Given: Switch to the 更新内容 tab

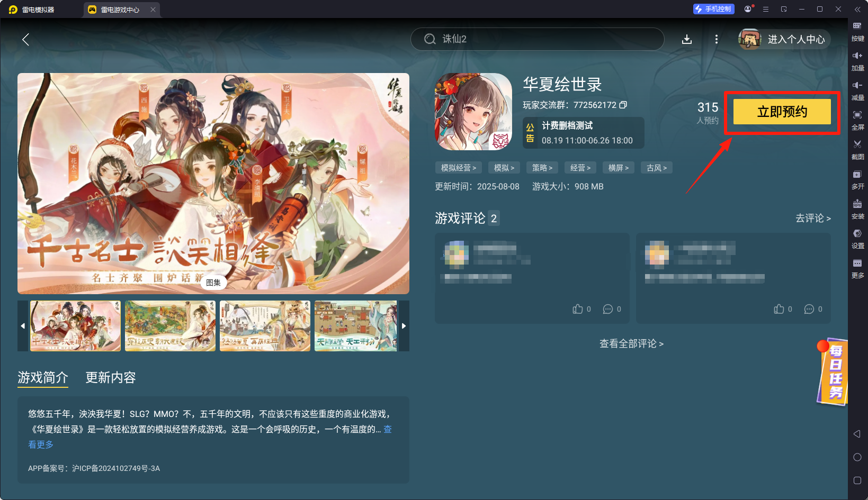Looking at the screenshot, I should click(111, 378).
